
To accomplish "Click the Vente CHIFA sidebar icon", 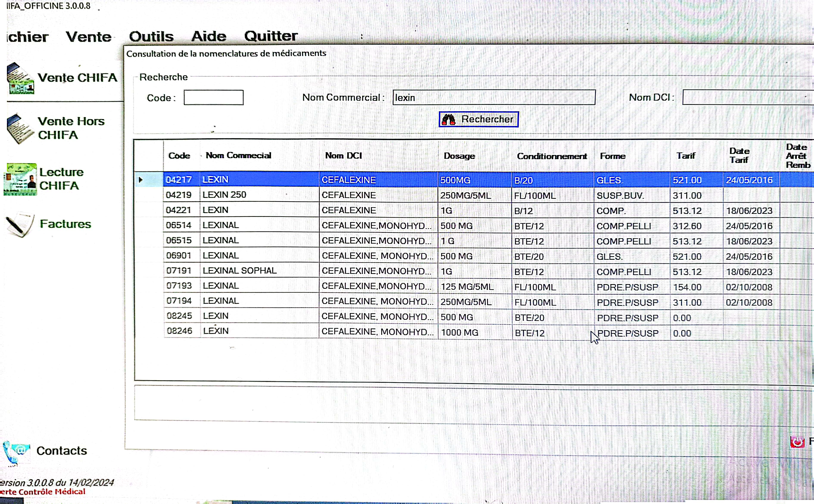I will 20,79.
